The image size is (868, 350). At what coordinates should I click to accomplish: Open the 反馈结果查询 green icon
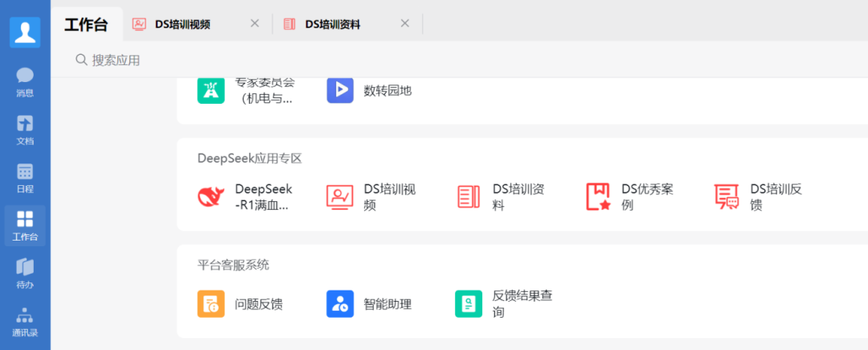tap(469, 304)
